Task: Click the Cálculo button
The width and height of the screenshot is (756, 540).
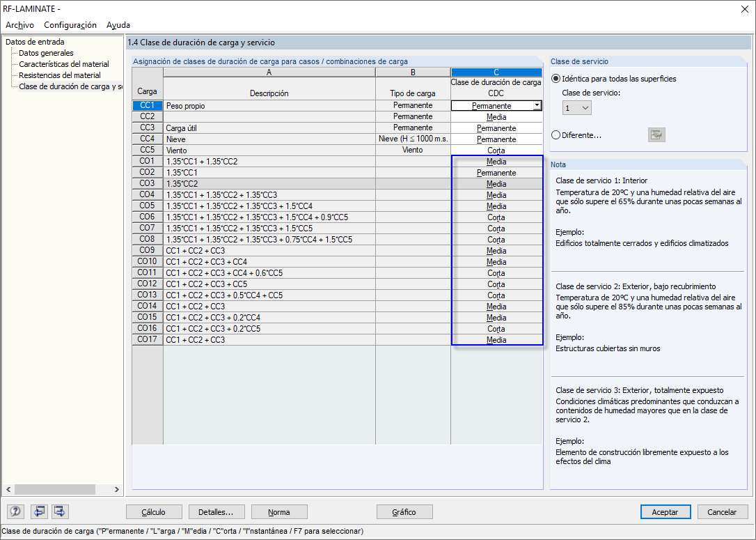Action: coord(154,512)
